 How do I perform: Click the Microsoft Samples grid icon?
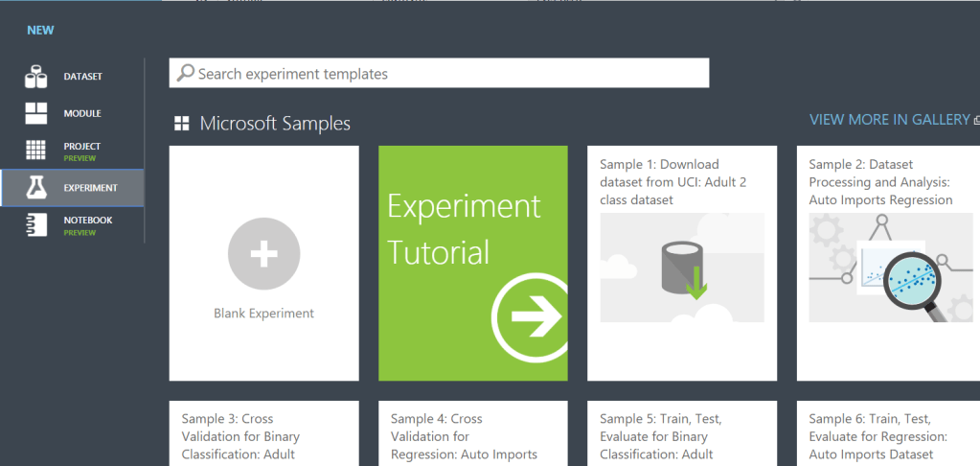pyautogui.click(x=182, y=124)
